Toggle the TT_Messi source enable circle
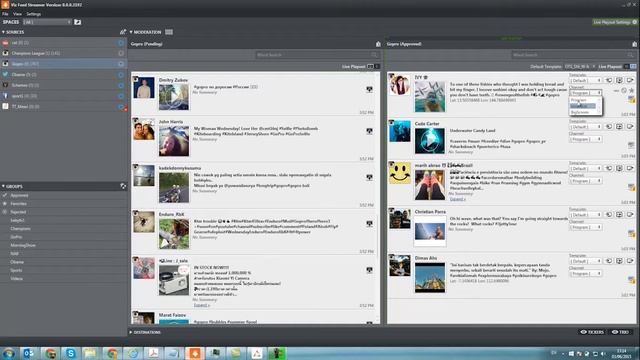640x360 pixels. [121, 107]
